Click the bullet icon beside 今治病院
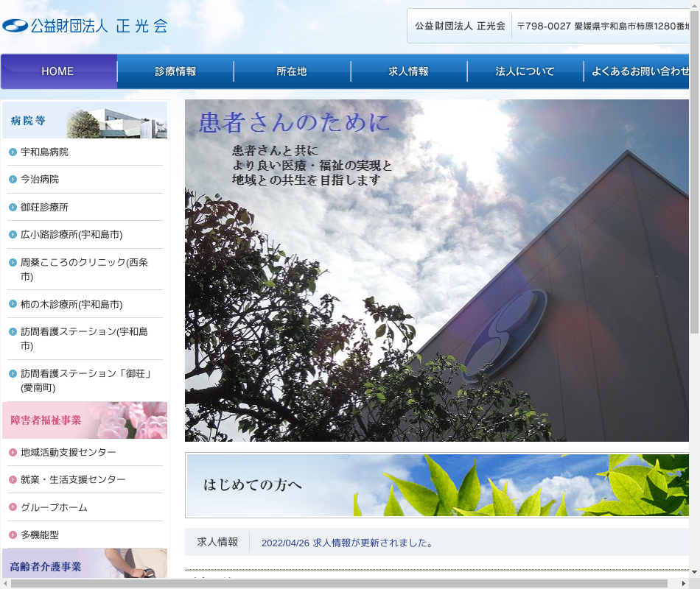The height and width of the screenshot is (589, 700). tap(13, 180)
